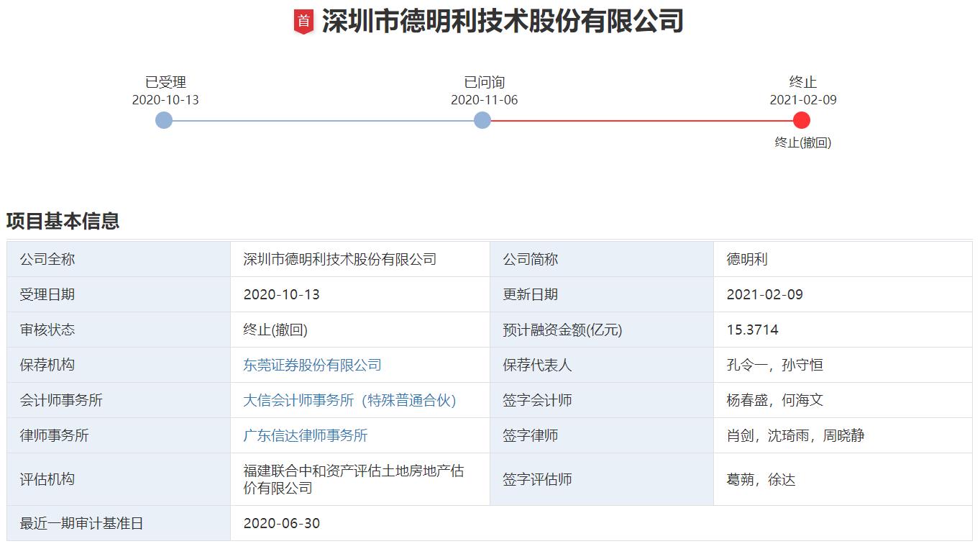Click the 最近一期审计基准日 label cell
This screenshot has height=549, width=980.
click(x=119, y=523)
